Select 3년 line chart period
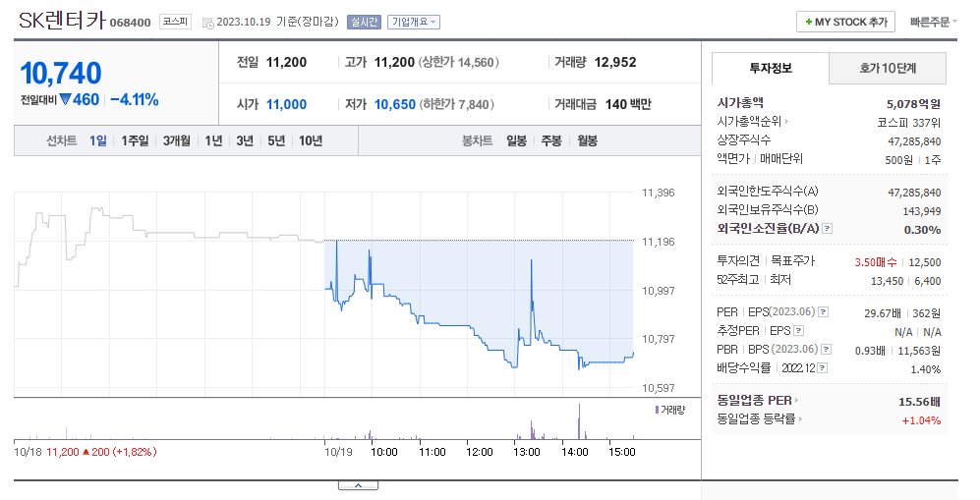The height and width of the screenshot is (500, 980). pyautogui.click(x=245, y=140)
